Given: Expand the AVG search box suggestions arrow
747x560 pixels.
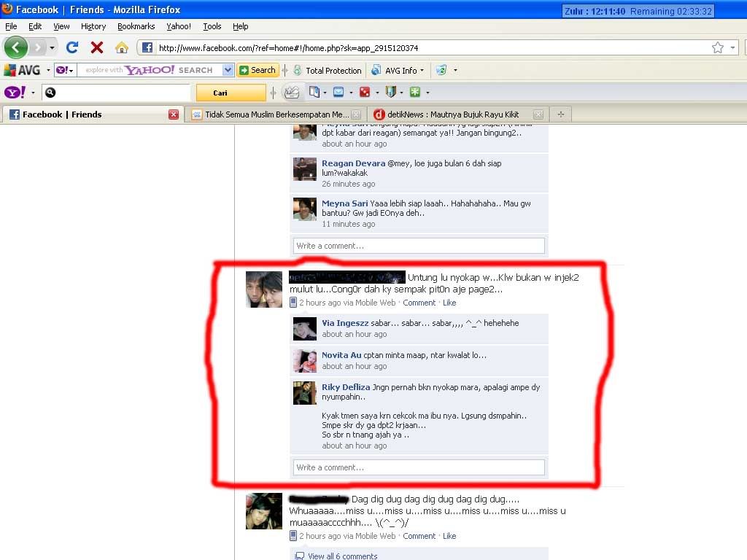Looking at the screenshot, I should click(x=228, y=70).
